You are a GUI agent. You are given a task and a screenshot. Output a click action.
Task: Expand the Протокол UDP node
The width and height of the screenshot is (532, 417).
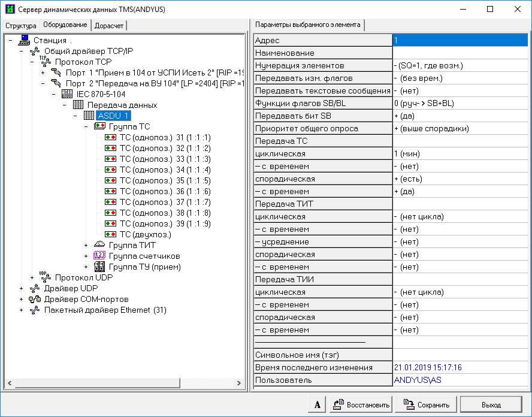coord(32,277)
